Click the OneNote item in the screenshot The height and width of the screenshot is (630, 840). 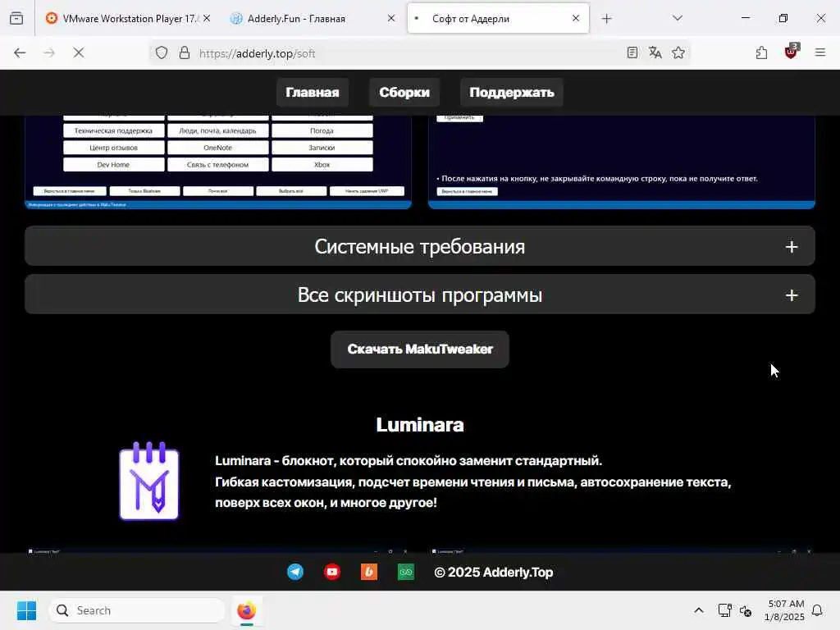tap(217, 148)
